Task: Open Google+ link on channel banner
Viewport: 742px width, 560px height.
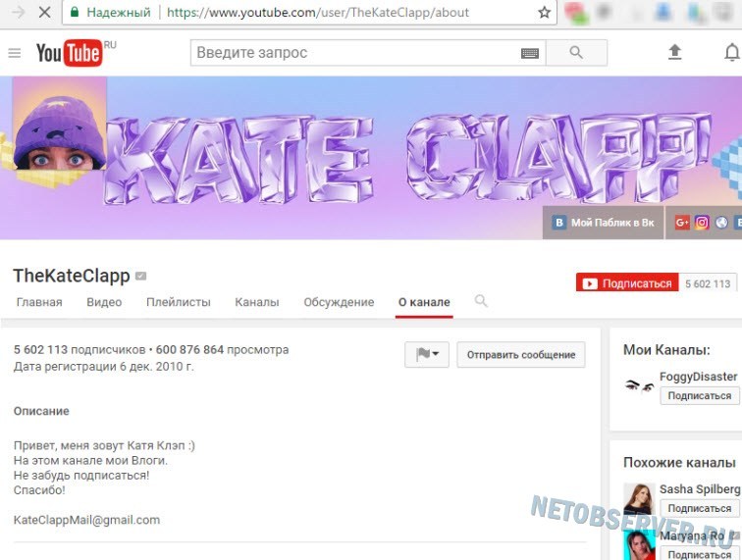Action: 682,223
